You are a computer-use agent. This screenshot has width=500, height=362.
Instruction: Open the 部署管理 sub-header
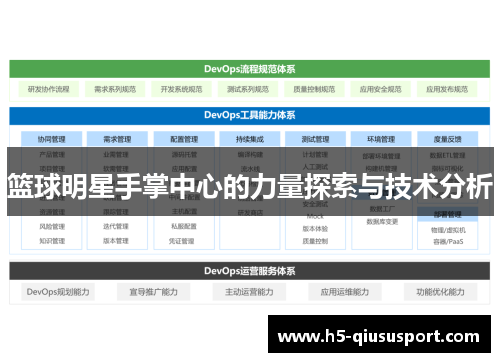click(x=447, y=214)
